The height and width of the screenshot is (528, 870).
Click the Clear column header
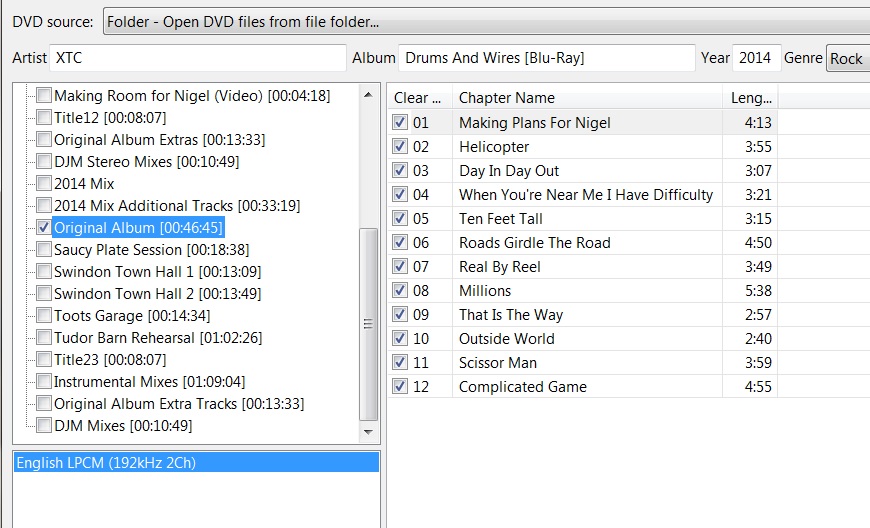coord(420,98)
